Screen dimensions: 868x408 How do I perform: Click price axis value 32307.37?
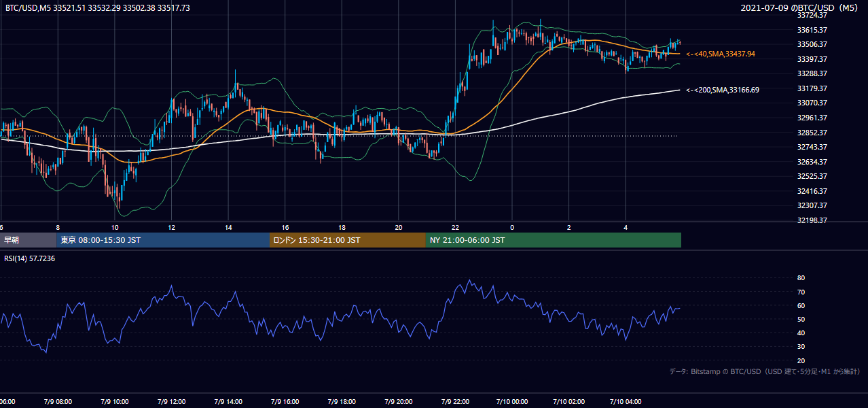pyautogui.click(x=812, y=205)
